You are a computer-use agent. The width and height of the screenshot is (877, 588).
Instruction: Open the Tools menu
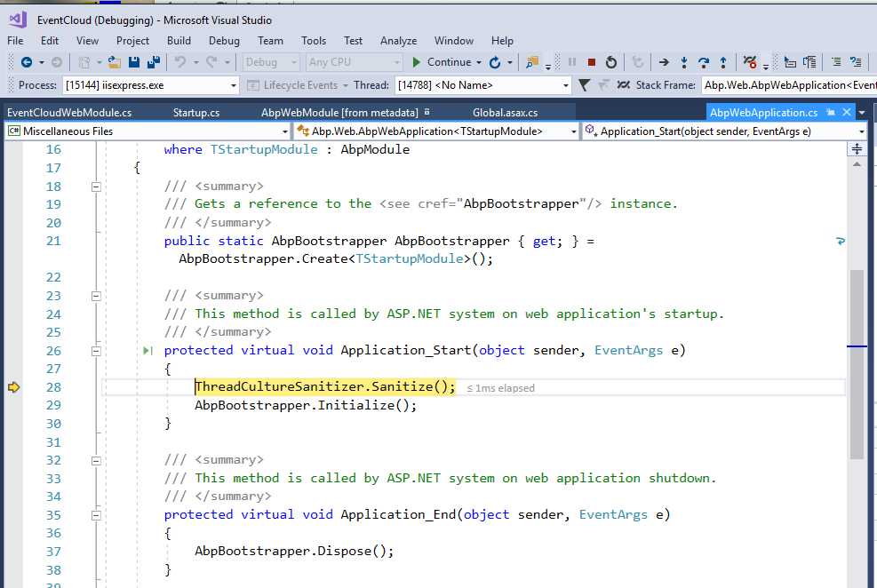[313, 41]
